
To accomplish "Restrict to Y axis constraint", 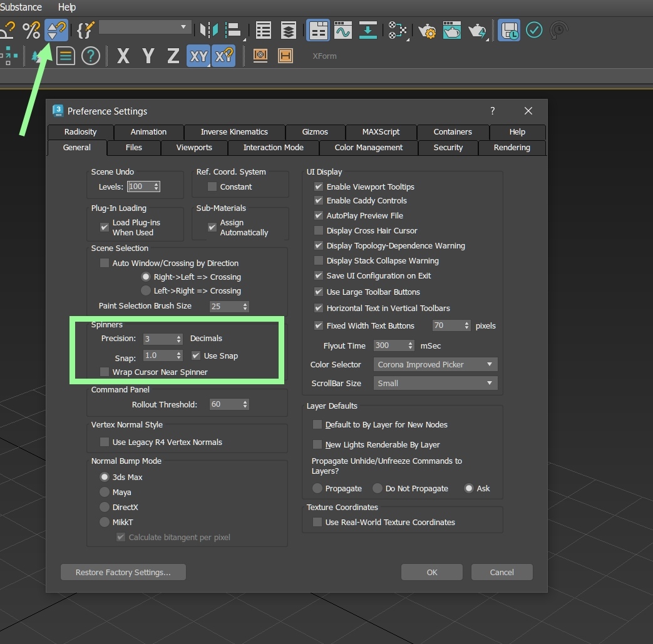I will [148, 56].
